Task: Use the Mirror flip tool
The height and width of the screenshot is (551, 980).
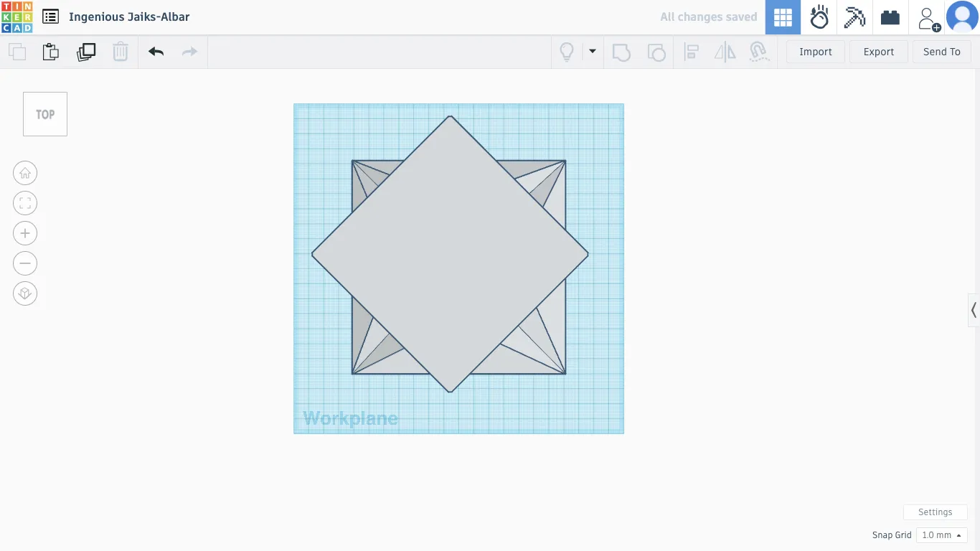Action: coord(725,52)
